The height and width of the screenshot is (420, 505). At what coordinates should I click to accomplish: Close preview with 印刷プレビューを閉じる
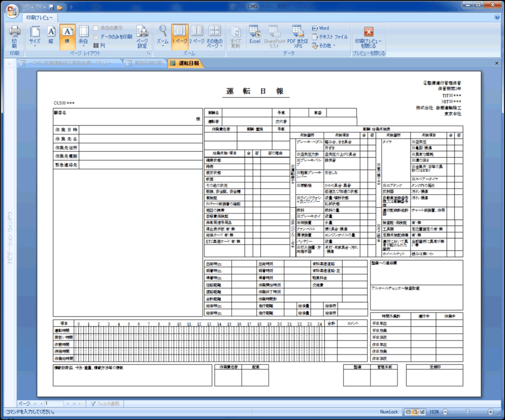[368, 36]
